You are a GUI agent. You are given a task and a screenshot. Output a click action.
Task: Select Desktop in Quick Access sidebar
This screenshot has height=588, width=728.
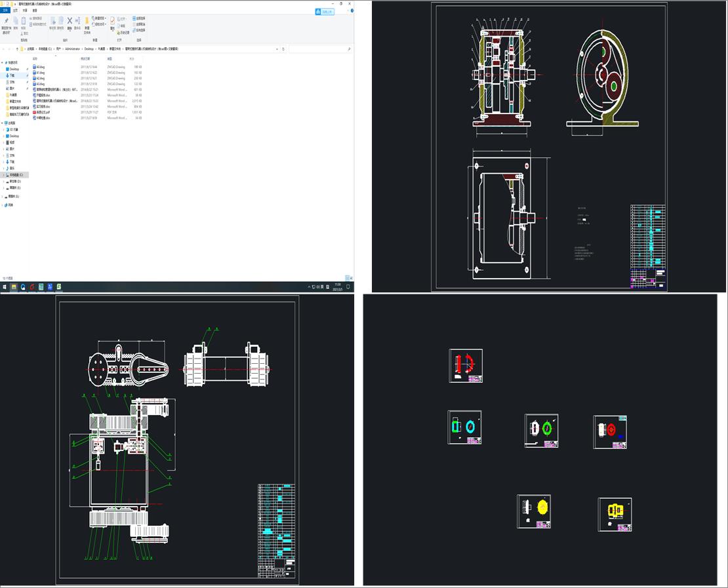[14, 69]
